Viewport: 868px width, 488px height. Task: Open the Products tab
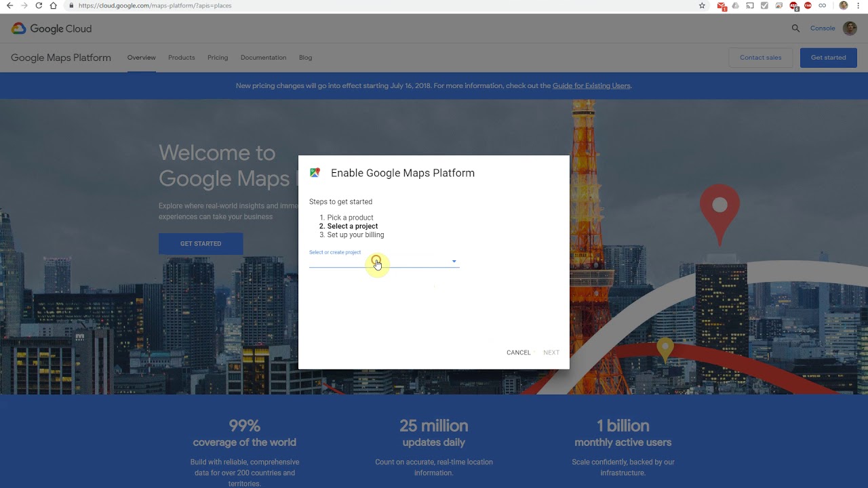click(182, 58)
